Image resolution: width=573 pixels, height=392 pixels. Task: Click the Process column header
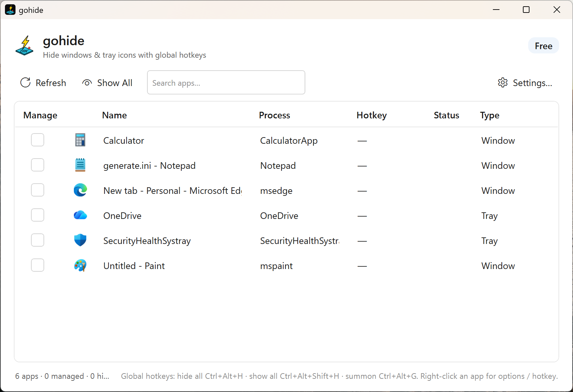pos(274,115)
